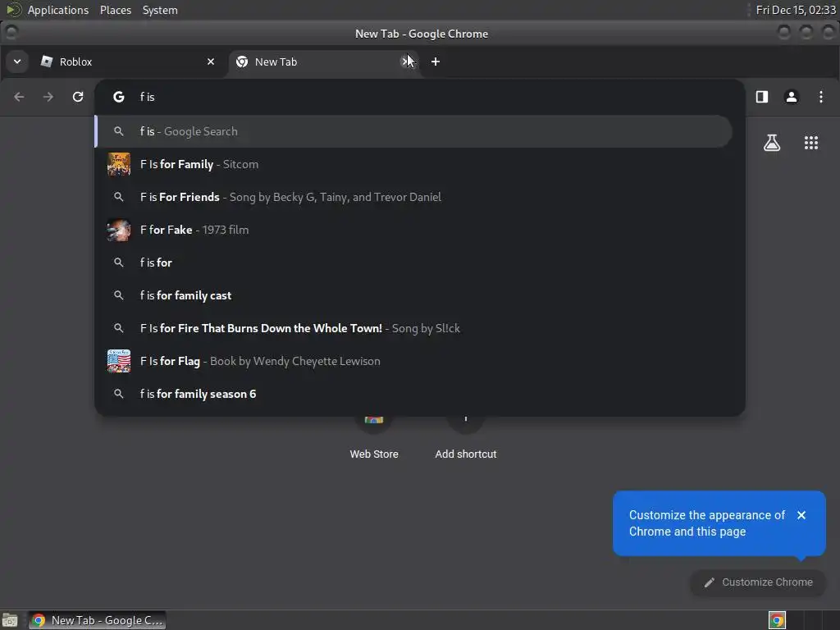This screenshot has height=630, width=840.
Task: Click the Google G icon in address bar
Action: point(119,97)
